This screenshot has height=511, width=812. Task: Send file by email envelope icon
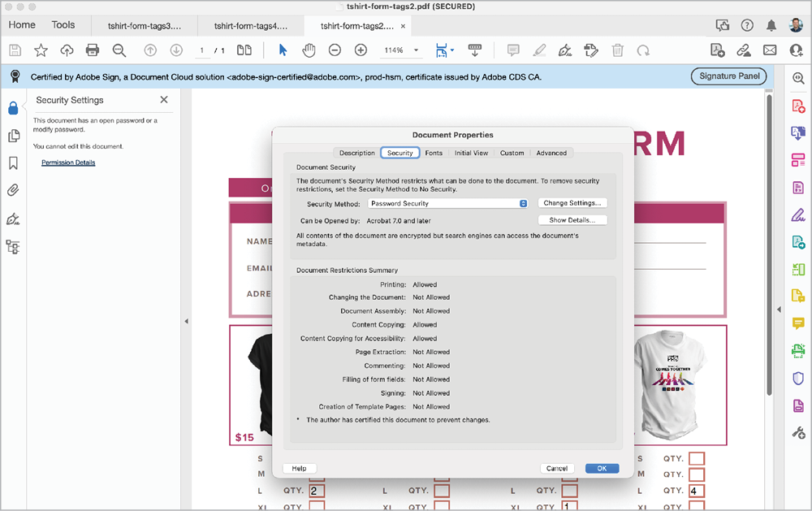[x=770, y=50]
